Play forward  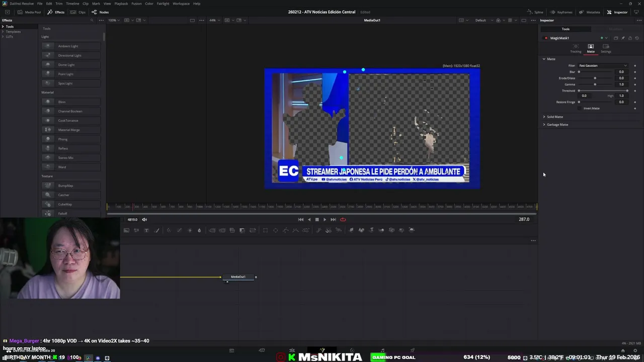[325, 219]
